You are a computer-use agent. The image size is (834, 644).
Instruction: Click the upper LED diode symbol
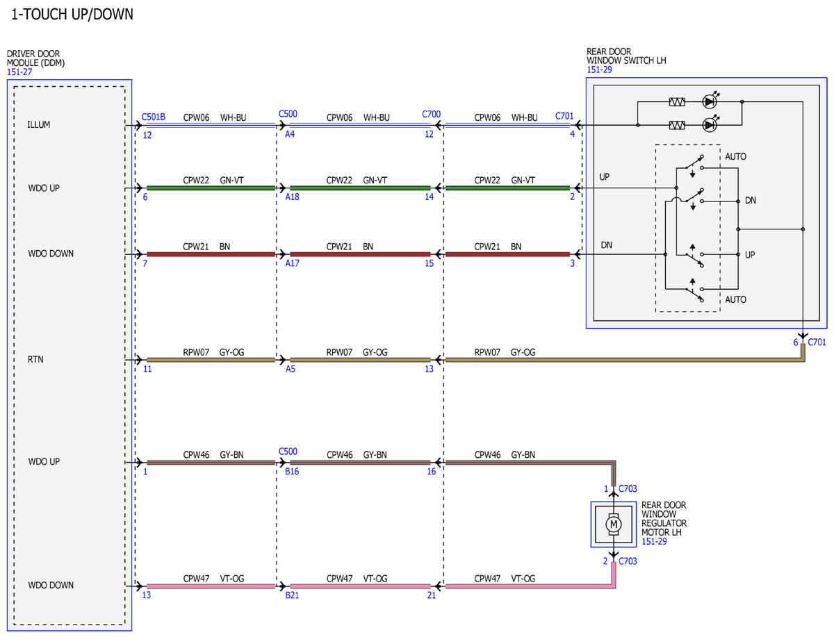pos(710,101)
